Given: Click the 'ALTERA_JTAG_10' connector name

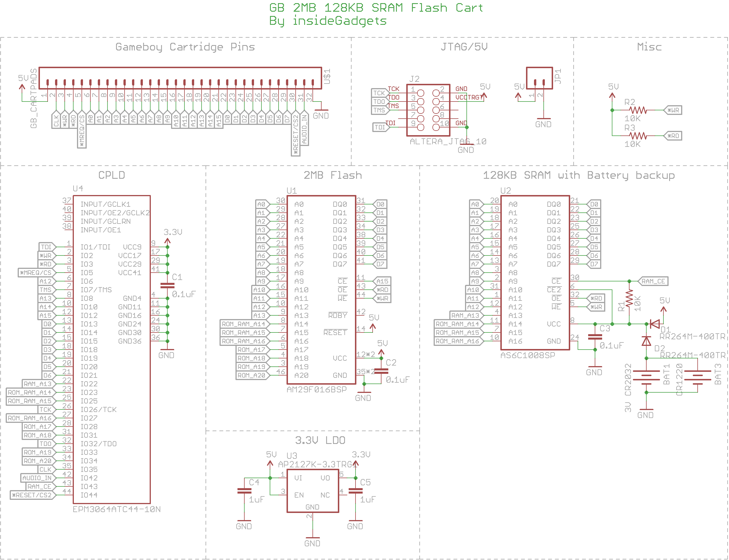Looking at the screenshot, I should point(448,141).
